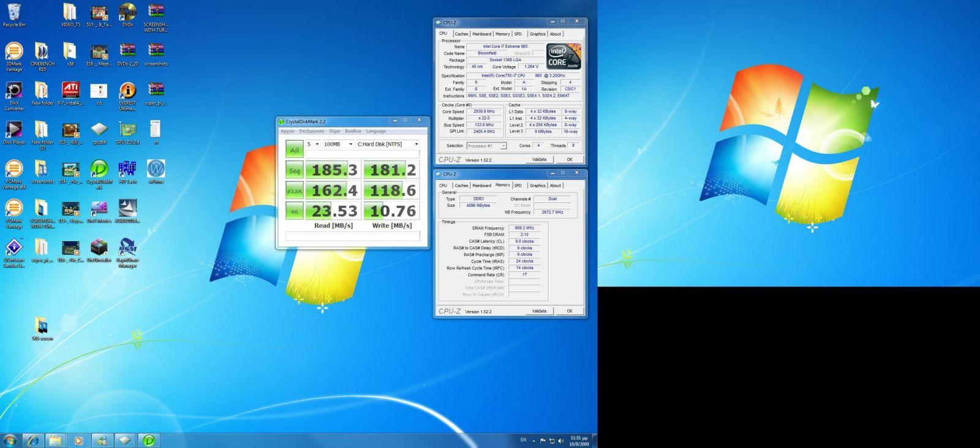This screenshot has width=980, height=448.
Task: Run All tests in CrystalDiskMark
Action: click(295, 150)
